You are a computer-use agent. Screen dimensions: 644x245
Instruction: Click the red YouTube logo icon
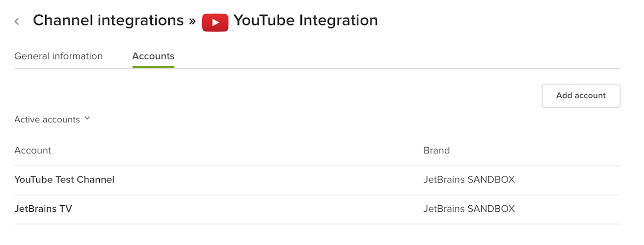click(x=215, y=22)
